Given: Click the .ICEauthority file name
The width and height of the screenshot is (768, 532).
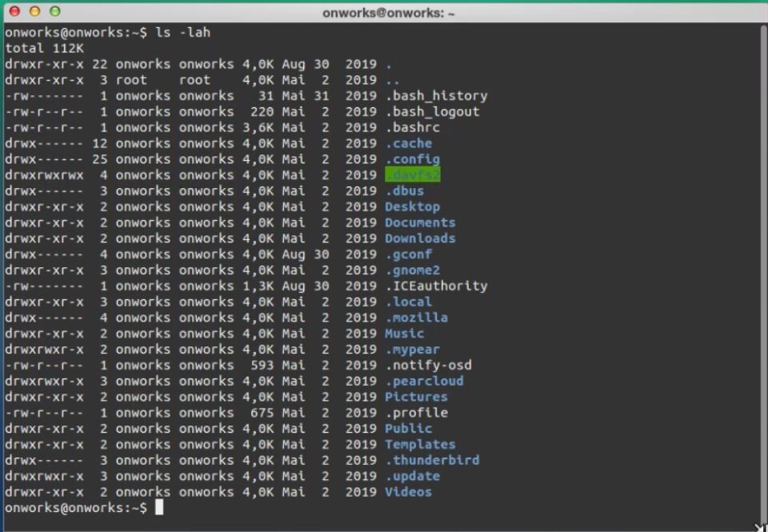Looking at the screenshot, I should (437, 286).
